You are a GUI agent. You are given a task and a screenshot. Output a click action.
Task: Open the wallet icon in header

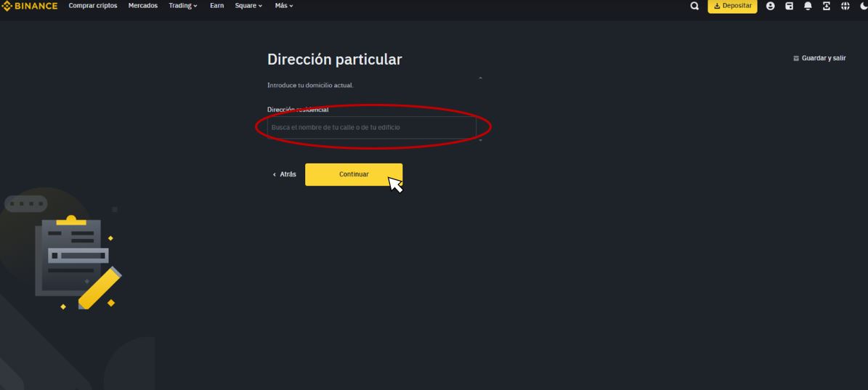(x=789, y=6)
